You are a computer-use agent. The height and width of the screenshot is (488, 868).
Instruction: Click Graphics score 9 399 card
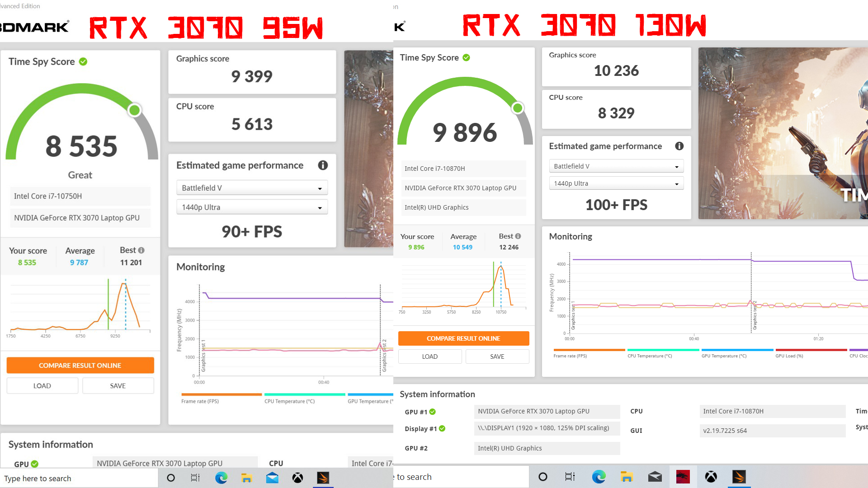[x=252, y=72]
